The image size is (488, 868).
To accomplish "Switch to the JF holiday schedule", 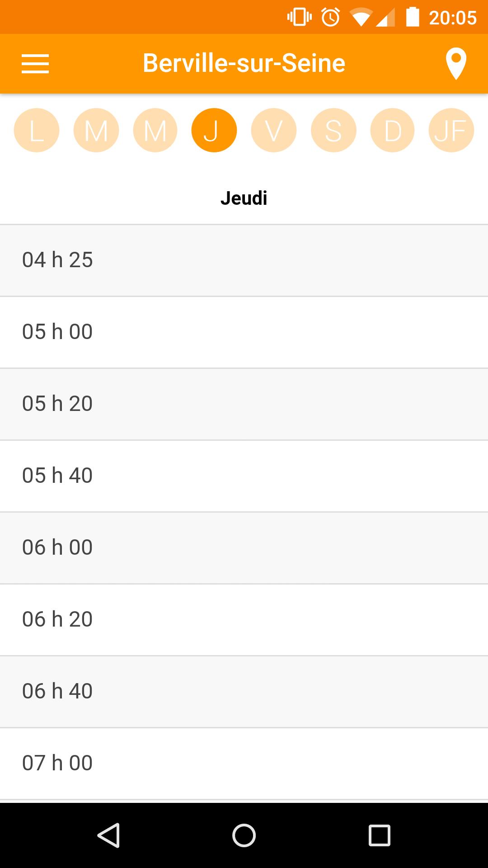I will pos(451,131).
